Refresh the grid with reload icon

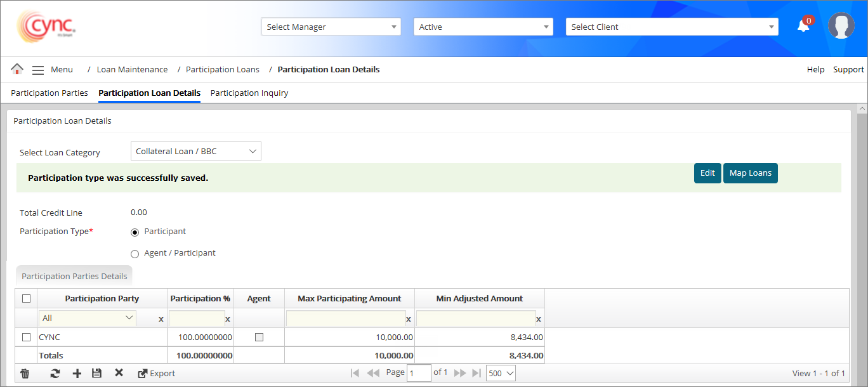point(55,374)
